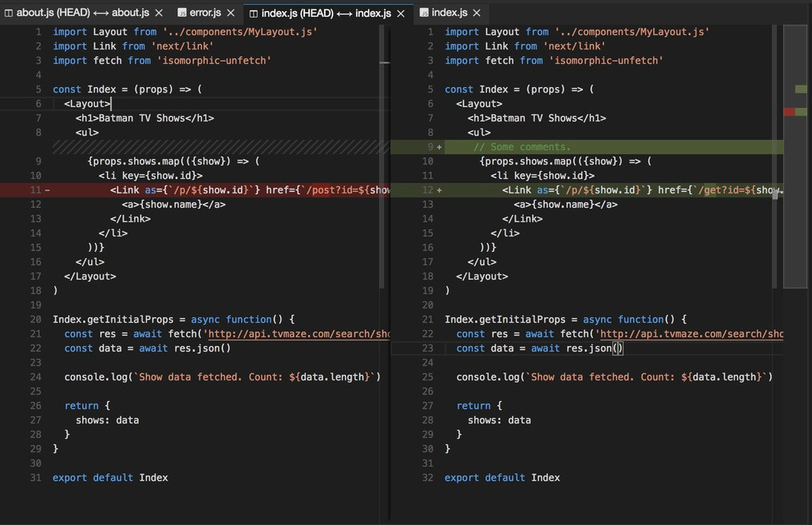Click the JS file icon on error.js tab
The image size is (812, 525).
click(182, 13)
